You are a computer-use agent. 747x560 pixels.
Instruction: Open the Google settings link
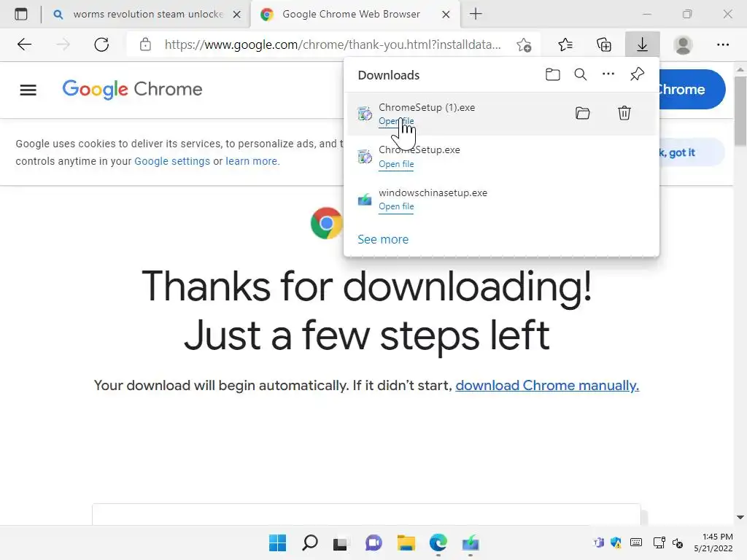pyautogui.click(x=172, y=161)
